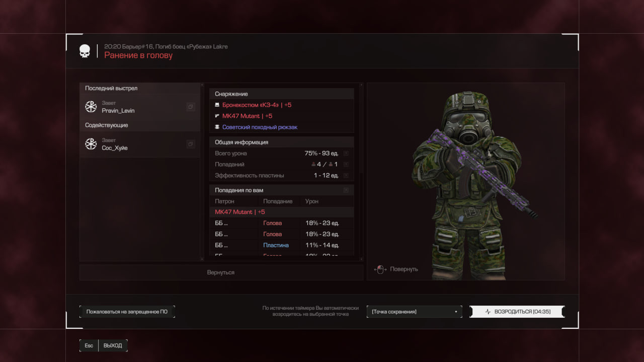Screen dimensions: 644x362
Task: Click scroll-up arrow of the killers list
Action: point(202,85)
